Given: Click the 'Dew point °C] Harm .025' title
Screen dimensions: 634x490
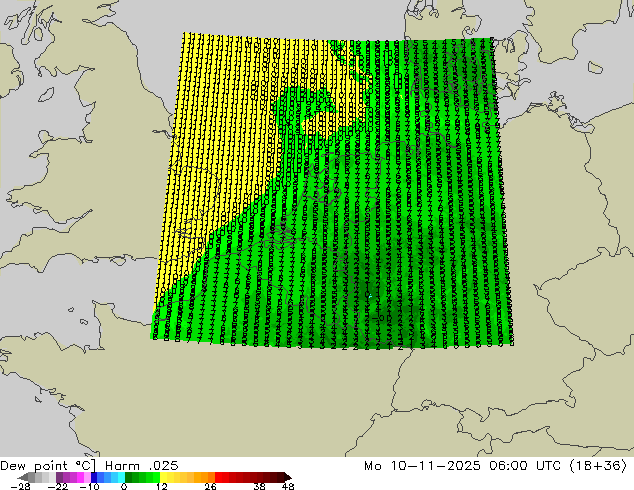Looking at the screenshot, I should tap(89, 466).
